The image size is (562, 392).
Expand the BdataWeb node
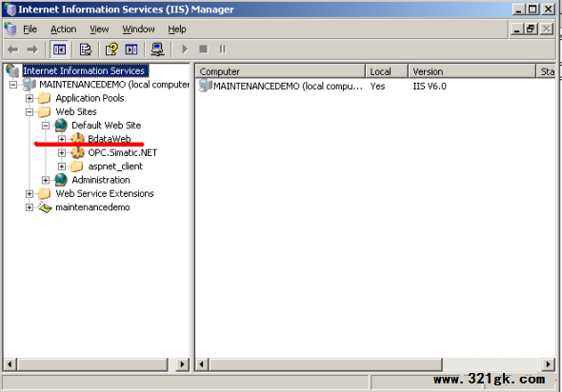pyautogui.click(x=62, y=139)
